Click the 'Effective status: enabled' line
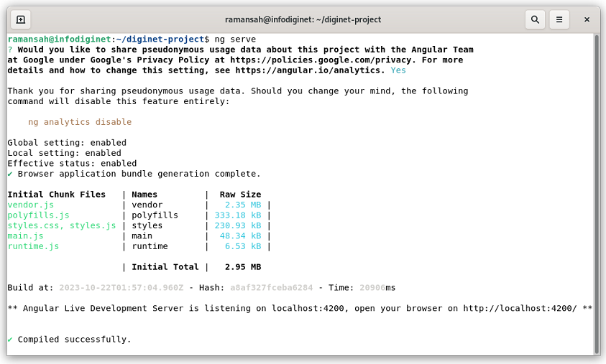The image size is (606, 364). pos(72,163)
